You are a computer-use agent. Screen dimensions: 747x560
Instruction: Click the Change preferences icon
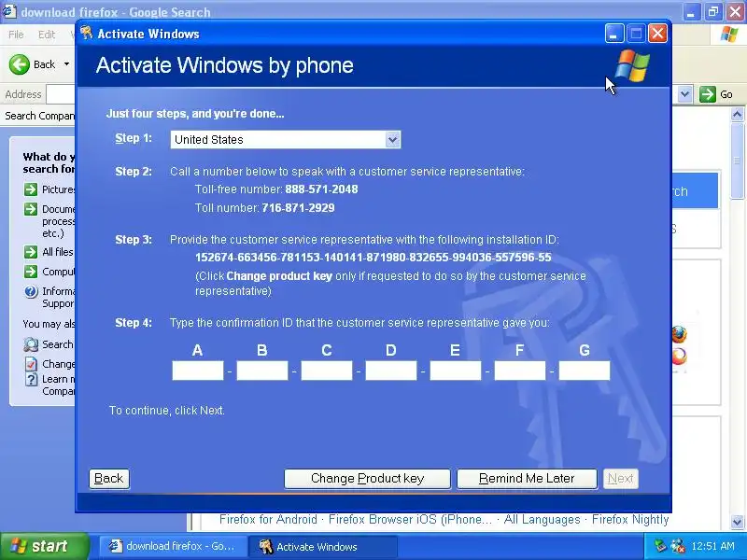coord(31,364)
